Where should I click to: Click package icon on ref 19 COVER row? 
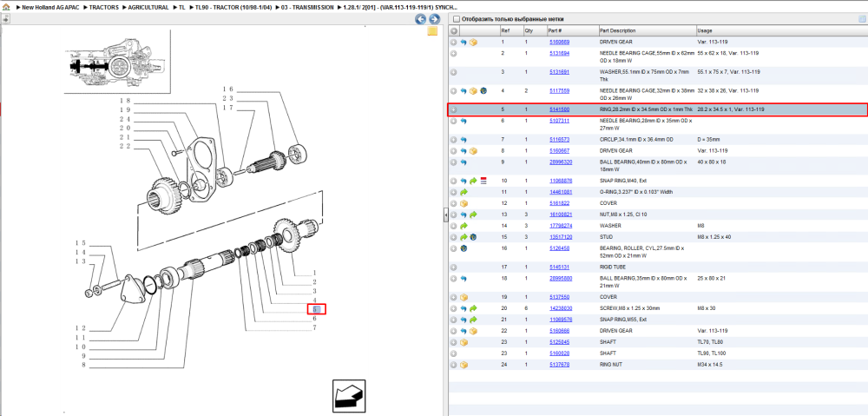click(464, 297)
